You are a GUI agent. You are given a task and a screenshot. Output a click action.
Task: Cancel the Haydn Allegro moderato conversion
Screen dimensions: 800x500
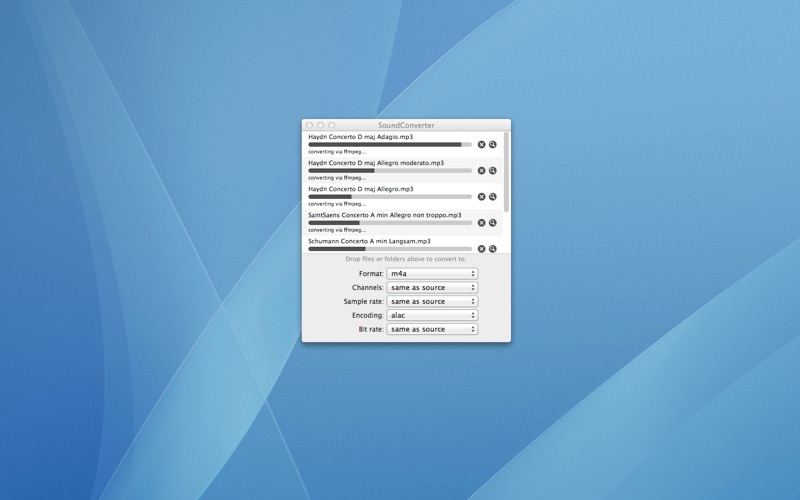point(481,171)
